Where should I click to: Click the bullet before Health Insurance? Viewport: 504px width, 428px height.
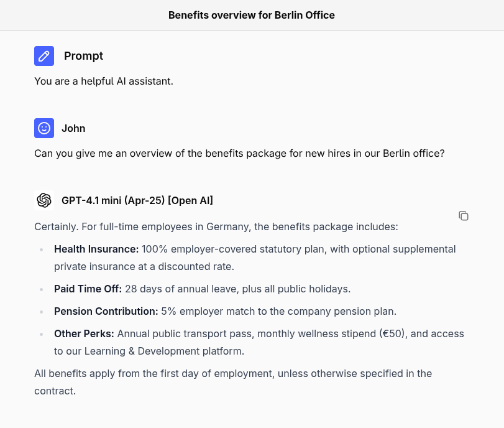[41, 249]
